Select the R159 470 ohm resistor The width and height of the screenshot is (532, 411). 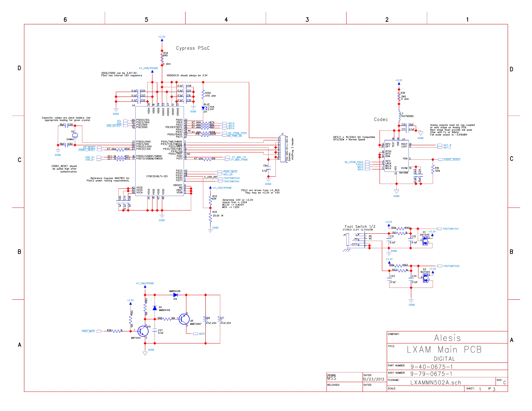203,95
